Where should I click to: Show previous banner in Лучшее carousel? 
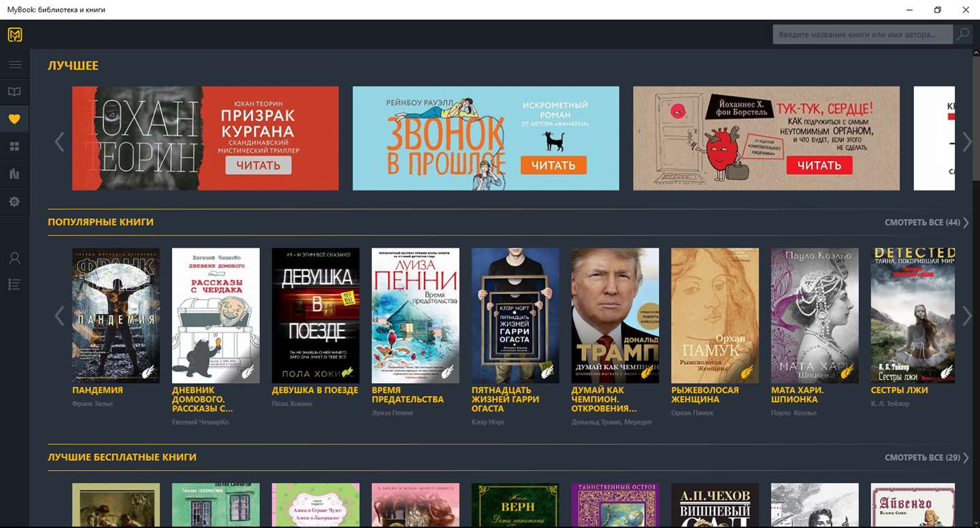[59, 142]
